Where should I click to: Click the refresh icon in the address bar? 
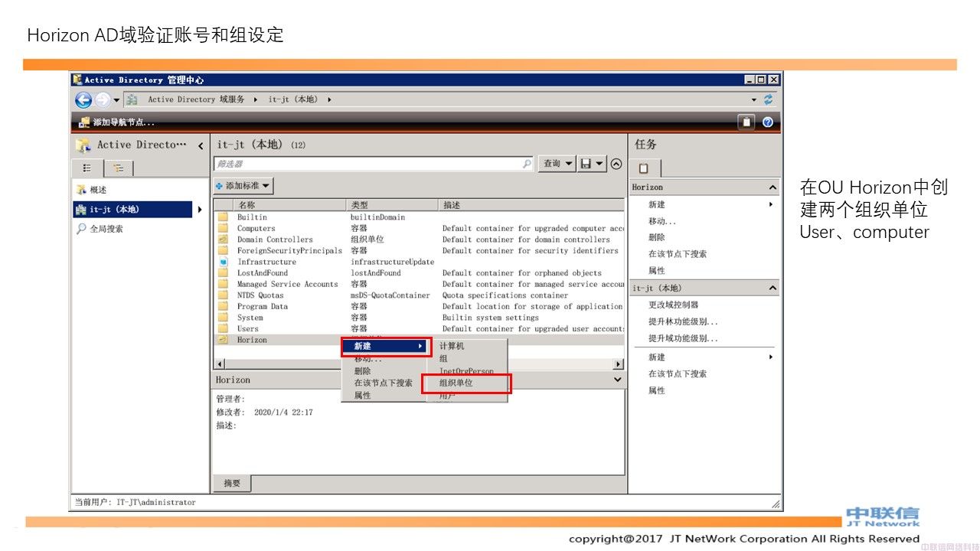click(x=768, y=99)
